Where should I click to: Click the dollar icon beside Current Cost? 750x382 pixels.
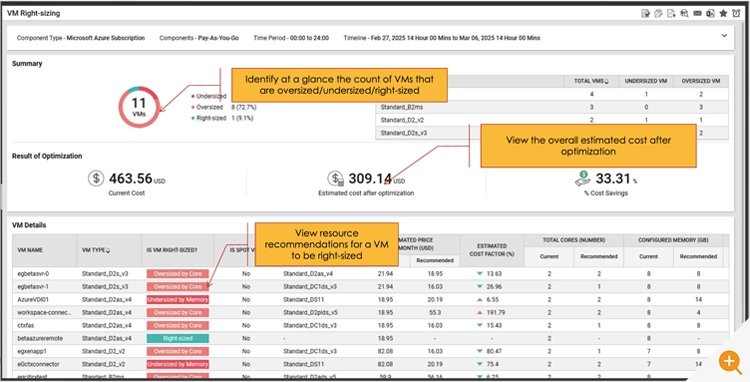click(x=96, y=178)
